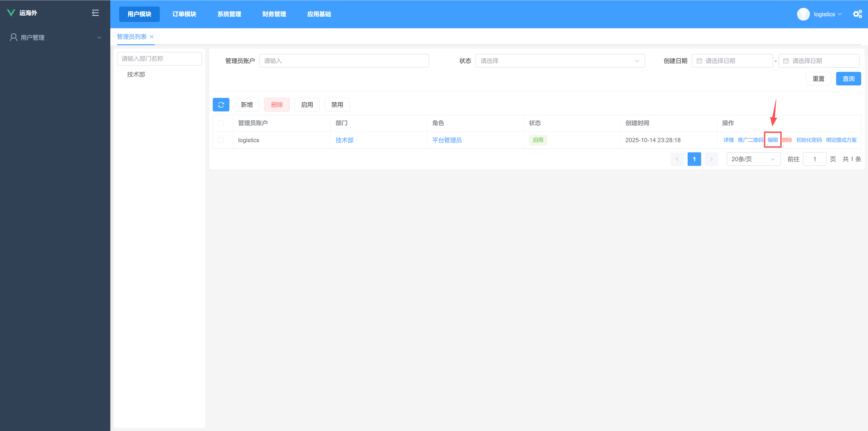Screen dimensions: 868x431
Task: Click the 运海外 logo icon
Action: tap(11, 13)
